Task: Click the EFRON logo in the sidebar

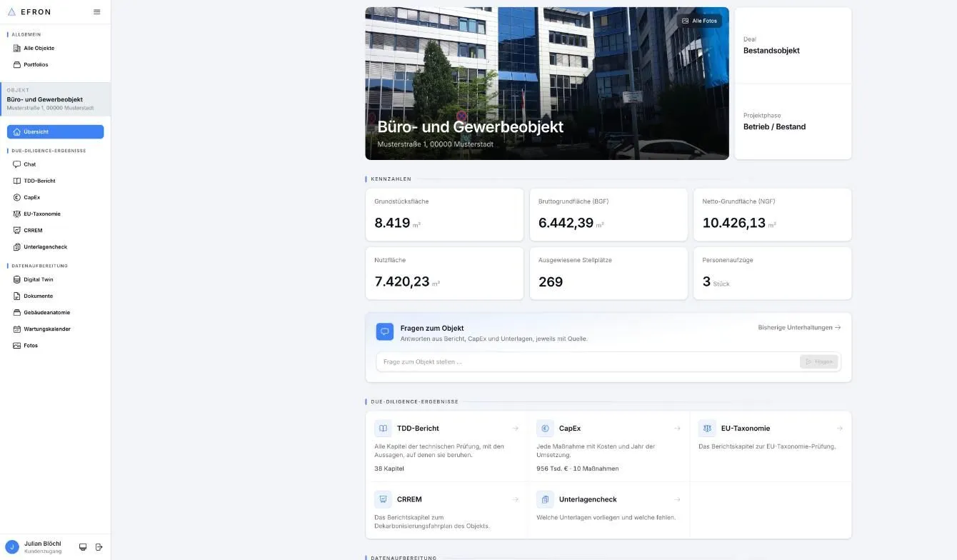Action: click(29, 11)
